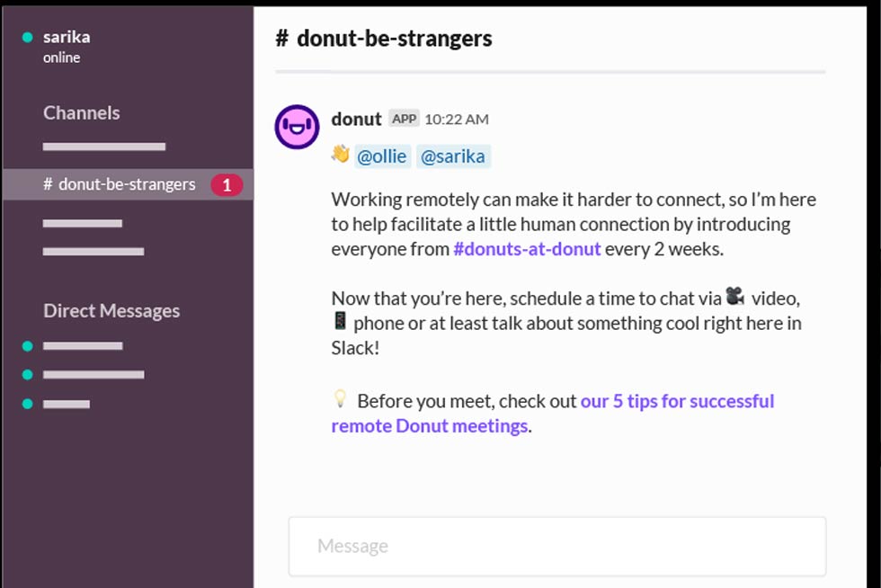Click the APP label badge

[x=405, y=119]
